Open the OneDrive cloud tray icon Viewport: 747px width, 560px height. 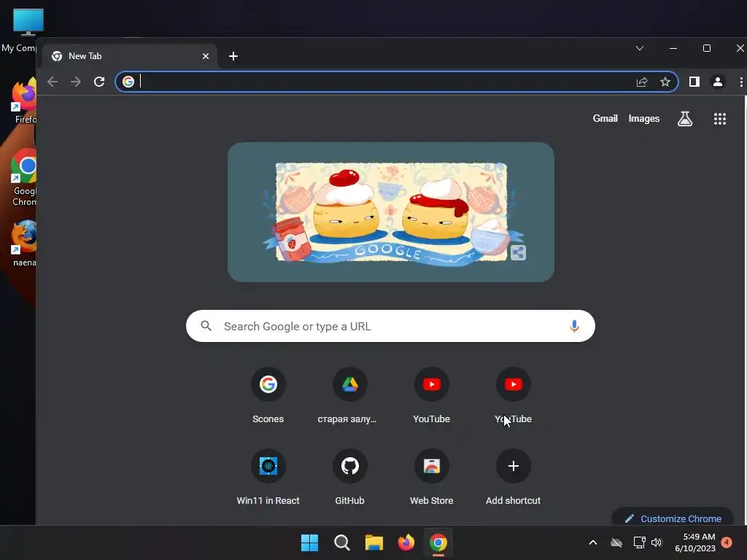pyautogui.click(x=616, y=542)
